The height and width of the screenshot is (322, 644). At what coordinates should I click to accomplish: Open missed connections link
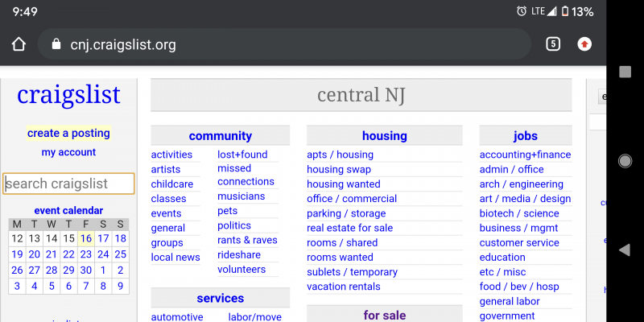coord(246,175)
